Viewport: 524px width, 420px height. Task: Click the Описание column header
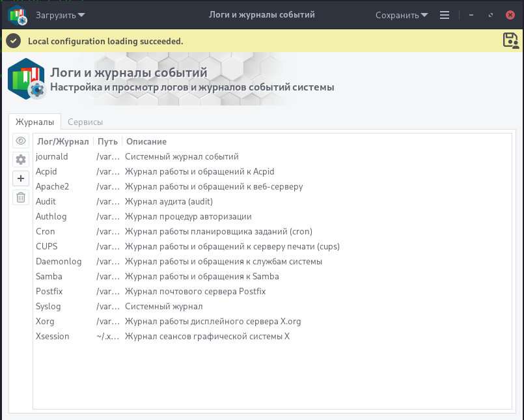click(146, 141)
